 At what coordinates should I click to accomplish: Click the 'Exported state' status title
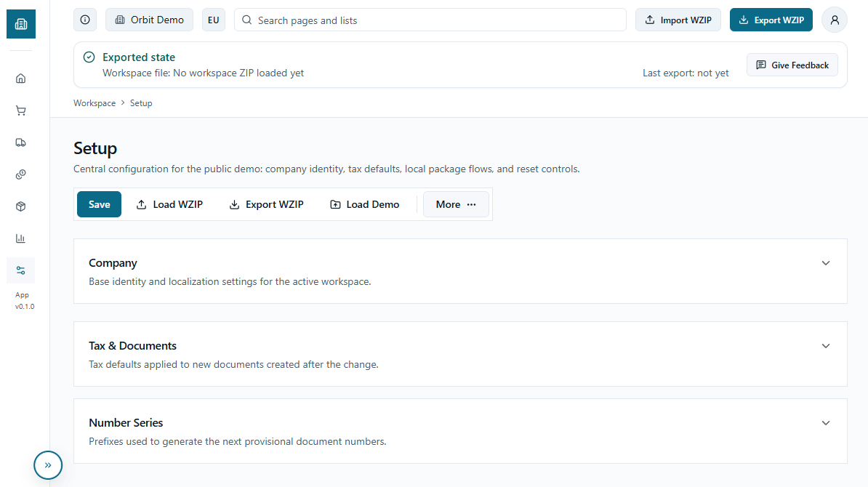click(x=139, y=57)
